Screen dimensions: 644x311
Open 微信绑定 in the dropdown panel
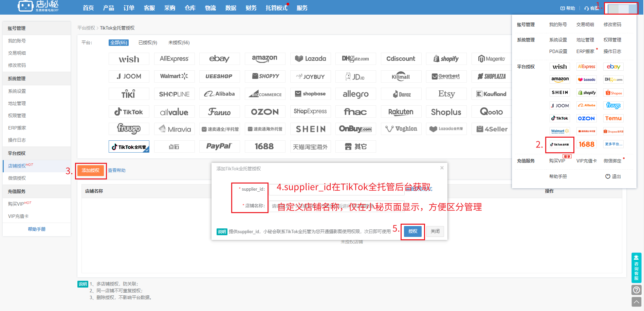click(x=612, y=161)
